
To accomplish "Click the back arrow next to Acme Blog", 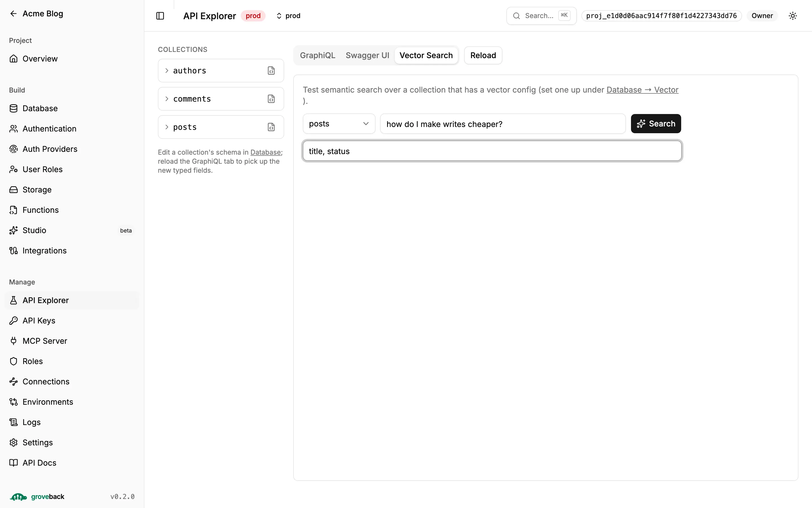I will coord(14,14).
